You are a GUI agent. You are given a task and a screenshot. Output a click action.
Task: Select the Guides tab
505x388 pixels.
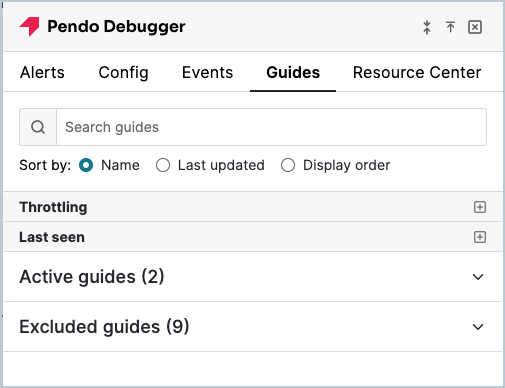pyautogui.click(x=293, y=72)
